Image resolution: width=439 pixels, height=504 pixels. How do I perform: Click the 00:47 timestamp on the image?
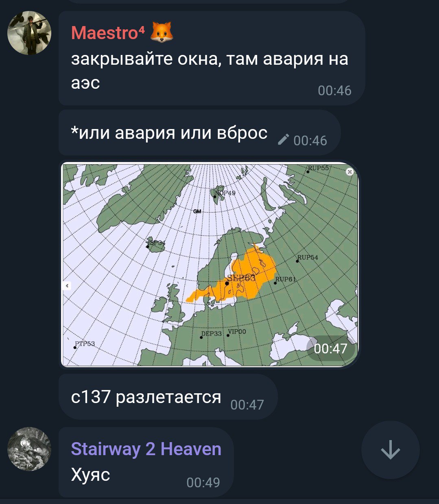tap(330, 348)
